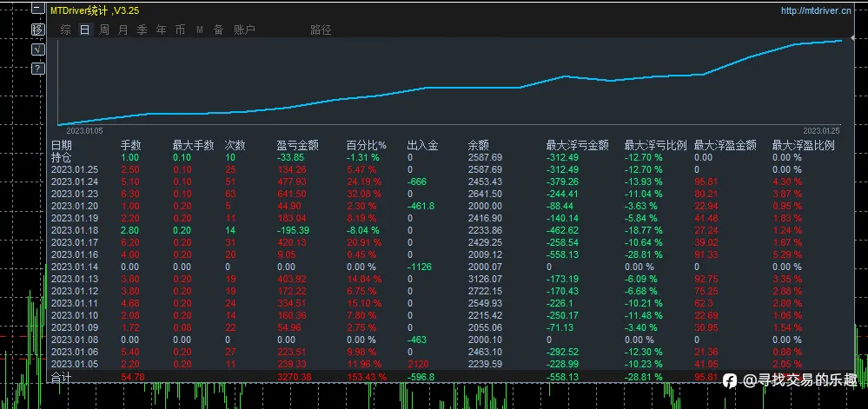Viewport: 868px width, 409px height.
Task: Click the 4.68 lots cell
Action: pos(129,303)
